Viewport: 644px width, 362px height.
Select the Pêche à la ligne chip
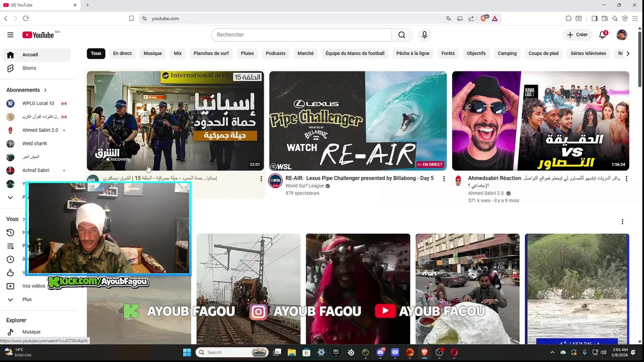(413, 53)
